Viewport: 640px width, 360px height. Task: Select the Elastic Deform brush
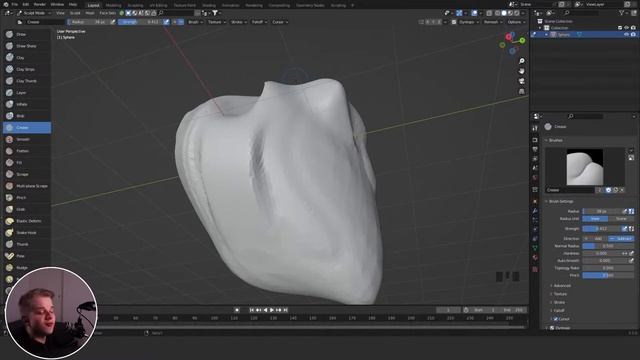27,221
